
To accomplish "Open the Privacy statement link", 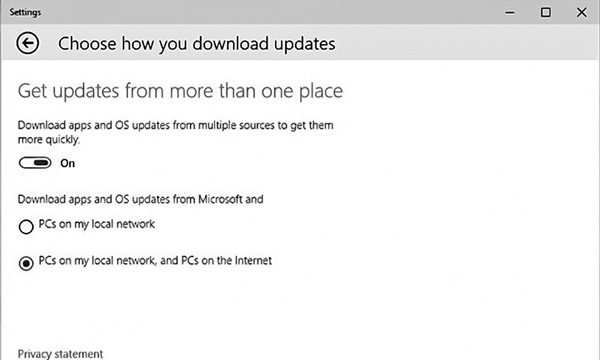I will click(60, 354).
